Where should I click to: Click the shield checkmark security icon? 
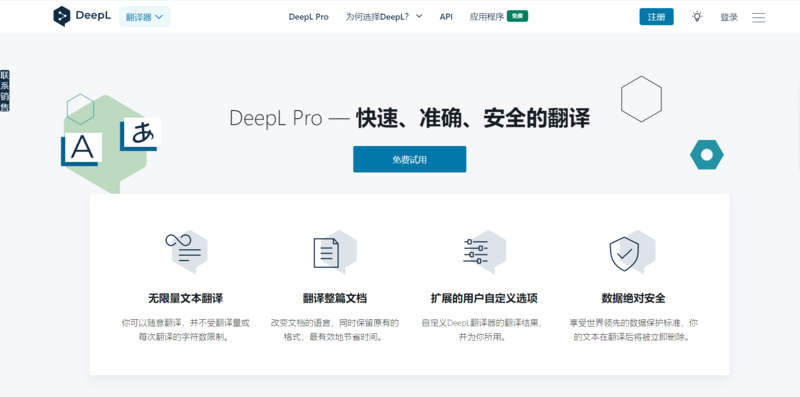[x=633, y=252]
